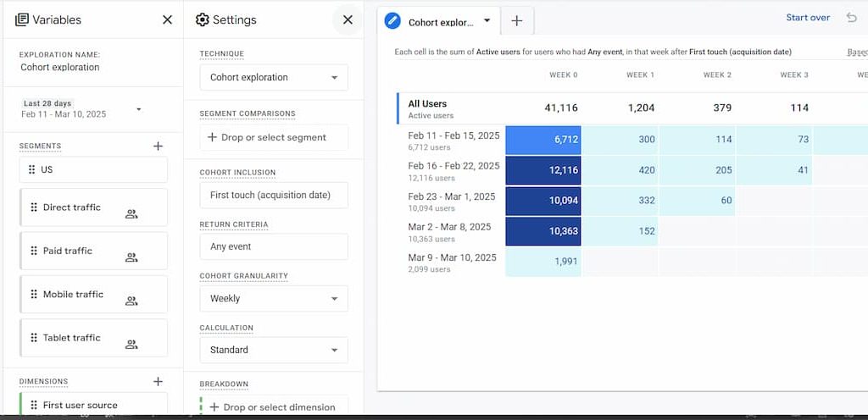Click Direct traffic segment users icon

point(131,214)
